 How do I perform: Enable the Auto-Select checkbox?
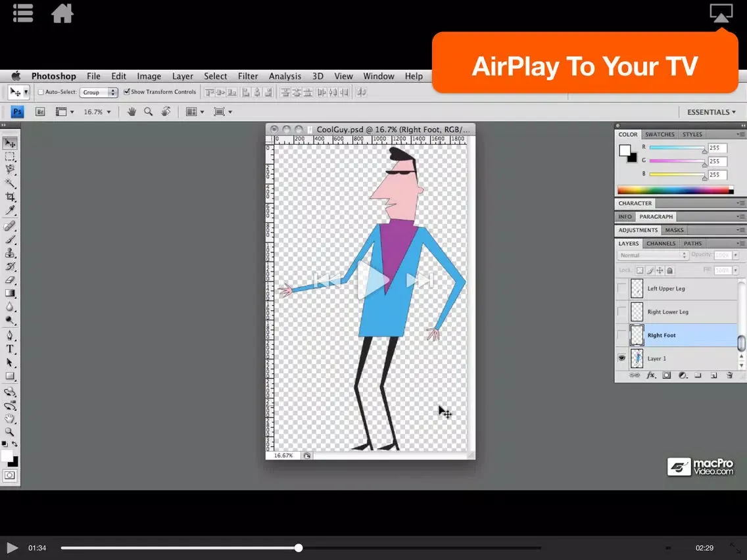click(41, 92)
